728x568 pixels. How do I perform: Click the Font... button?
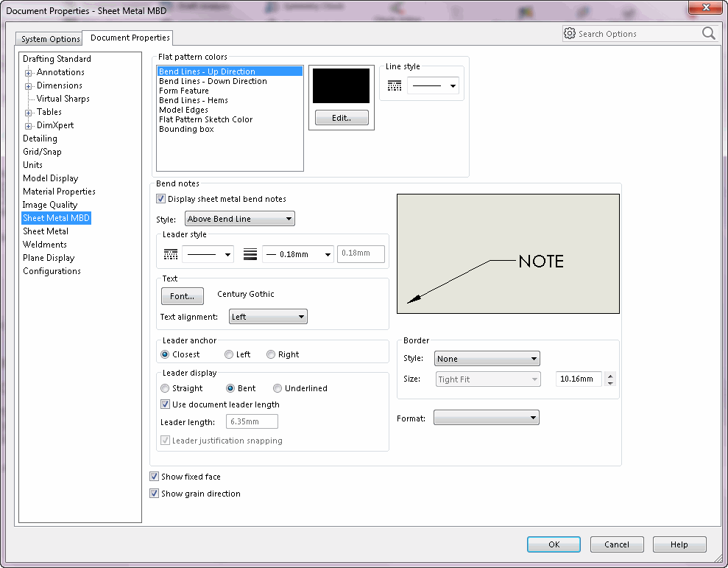coord(183,296)
